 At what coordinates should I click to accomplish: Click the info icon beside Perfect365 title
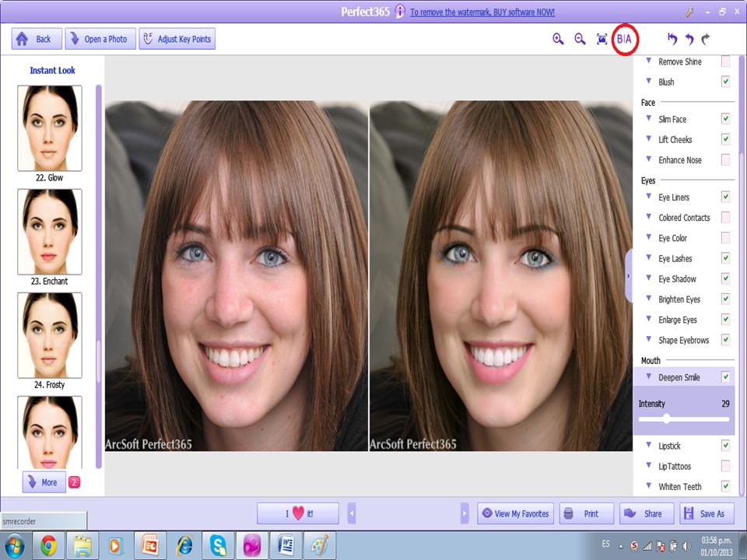pyautogui.click(x=399, y=12)
